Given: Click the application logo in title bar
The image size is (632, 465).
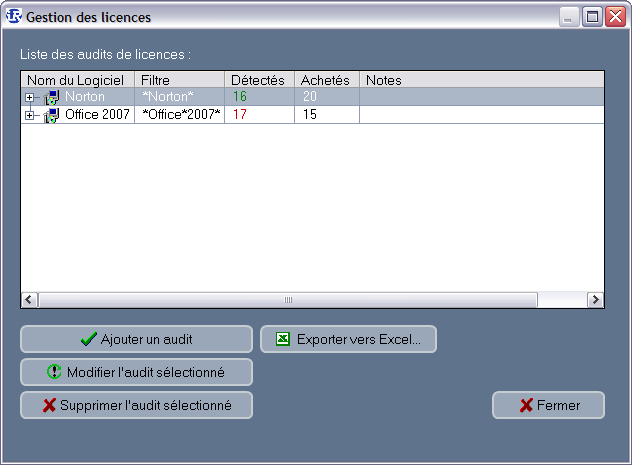Looking at the screenshot, I should [13, 16].
